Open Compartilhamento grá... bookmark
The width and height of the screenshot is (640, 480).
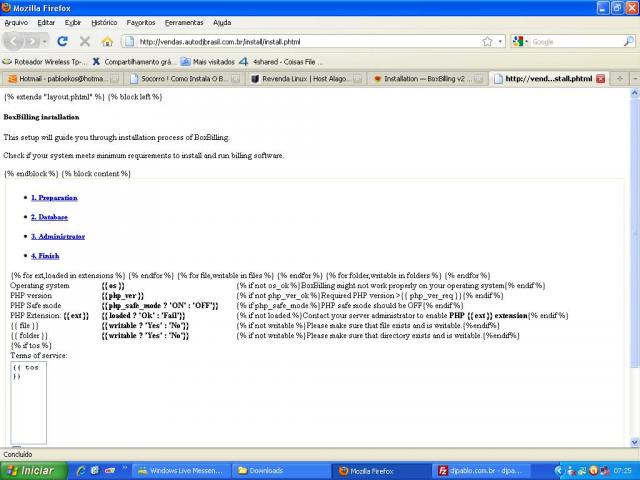pos(133,62)
